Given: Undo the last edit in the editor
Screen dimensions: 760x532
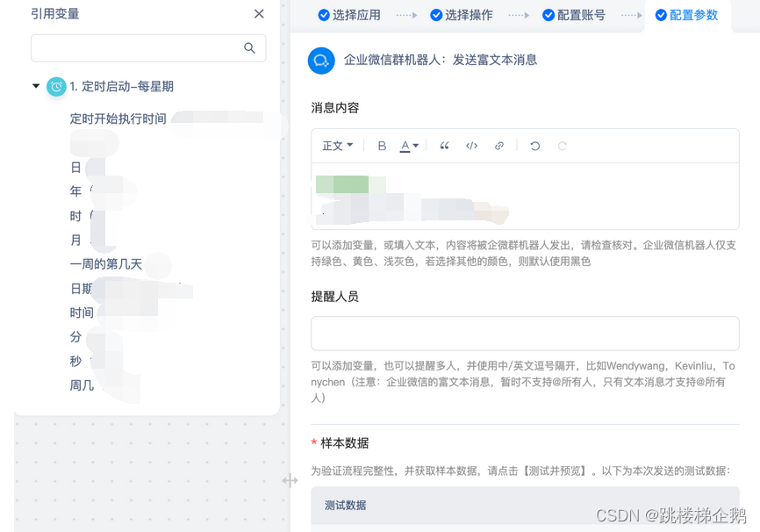Looking at the screenshot, I should click(x=534, y=146).
